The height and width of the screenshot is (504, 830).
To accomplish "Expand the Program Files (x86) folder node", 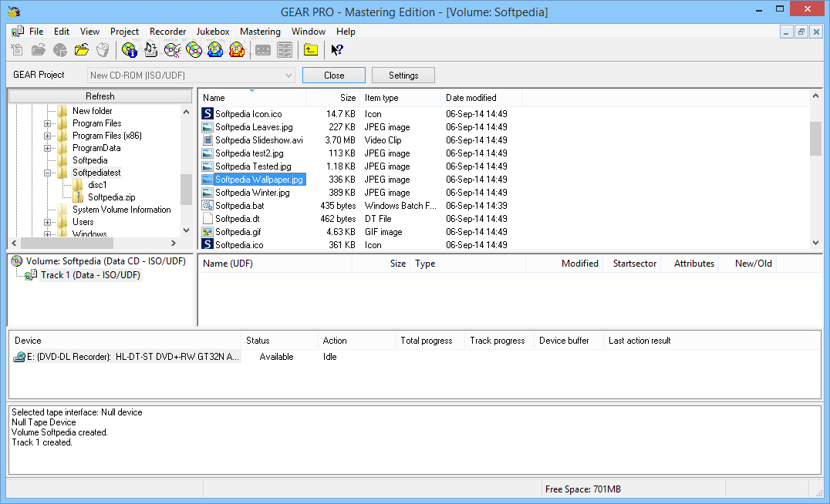I will 48,136.
